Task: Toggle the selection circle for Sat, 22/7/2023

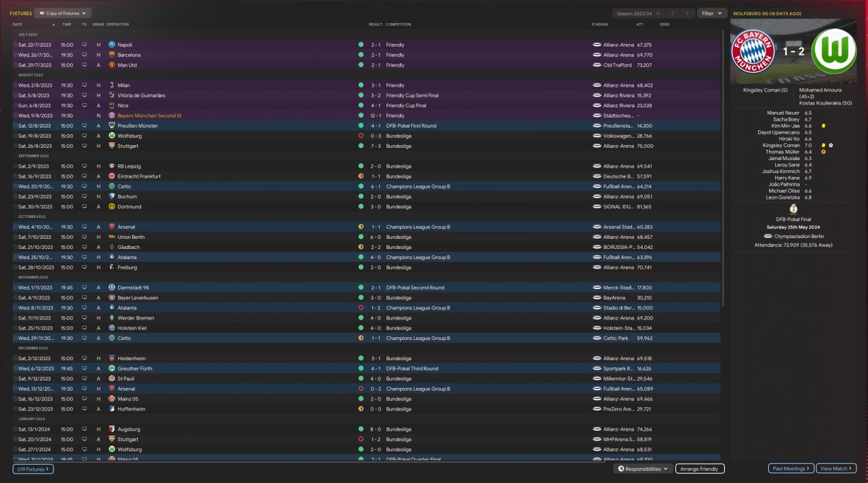Action: point(15,45)
